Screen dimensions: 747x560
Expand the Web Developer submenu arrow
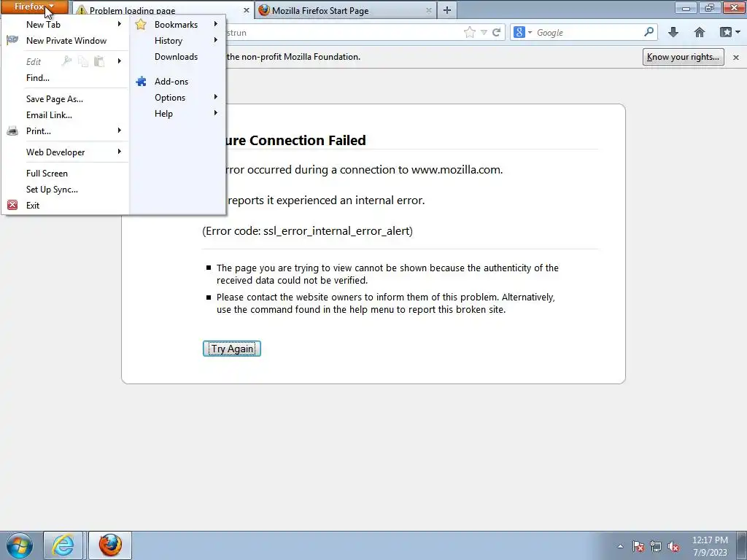pos(120,152)
